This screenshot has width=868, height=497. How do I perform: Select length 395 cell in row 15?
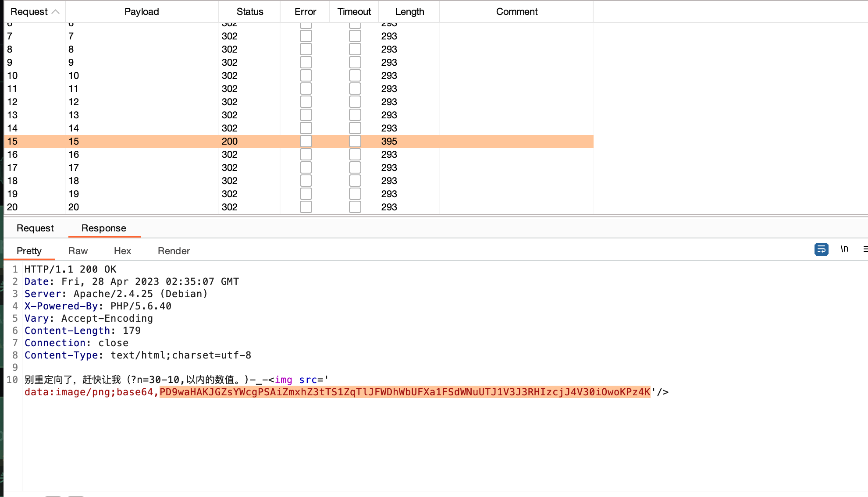tap(409, 141)
